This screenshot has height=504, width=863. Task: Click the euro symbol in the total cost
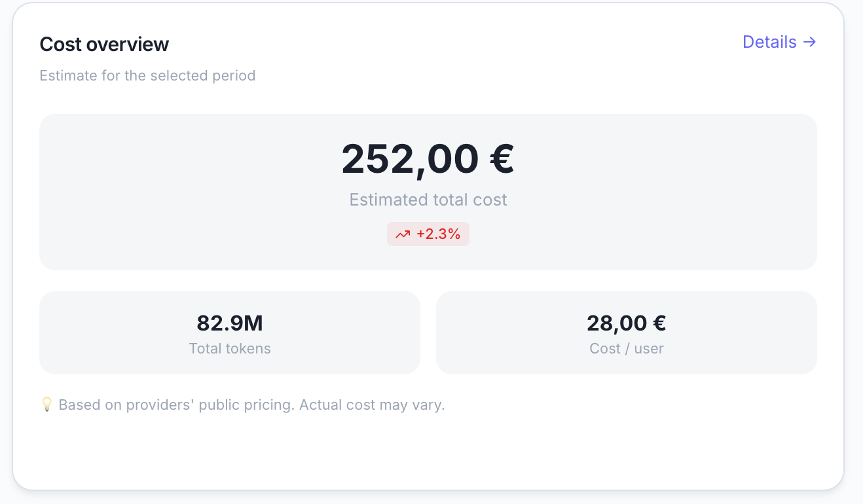[x=502, y=159]
